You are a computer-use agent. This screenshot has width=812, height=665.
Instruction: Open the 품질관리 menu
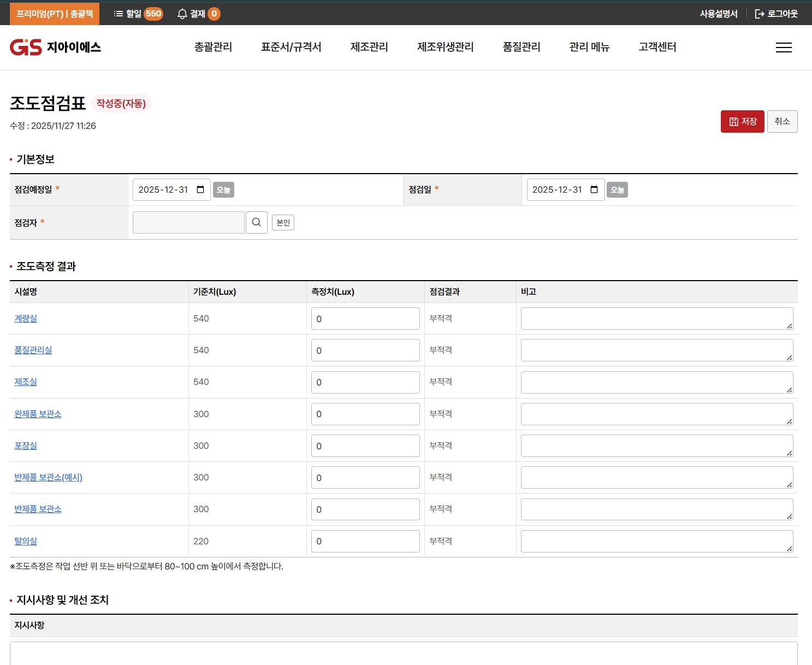521,48
